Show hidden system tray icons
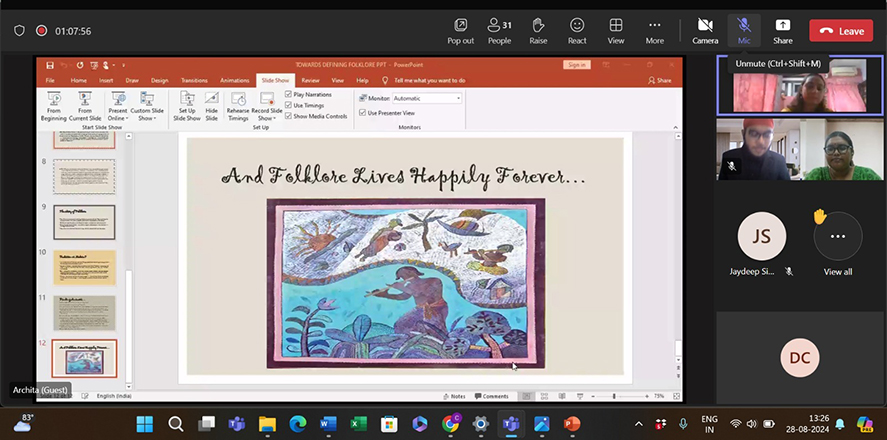Screen dimensions: 887x440 (639, 424)
